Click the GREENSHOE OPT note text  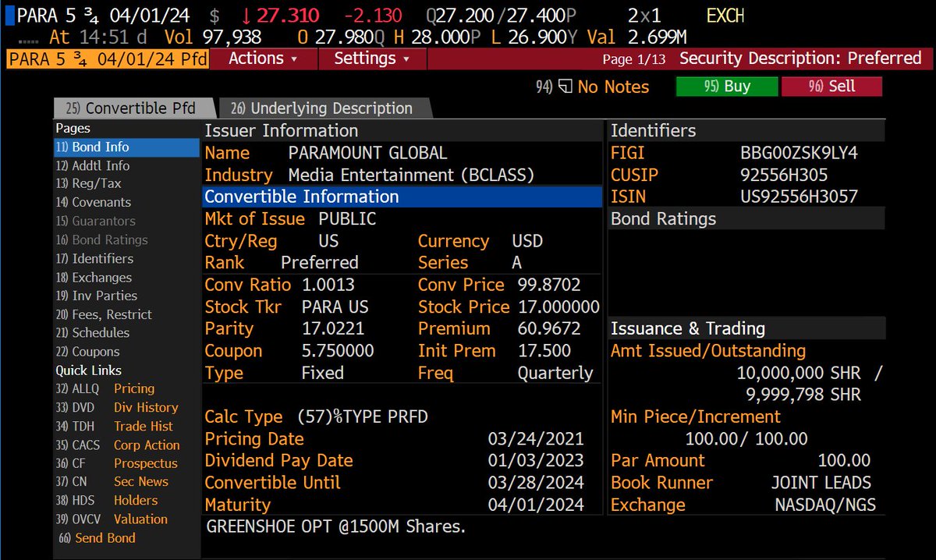click(x=335, y=526)
